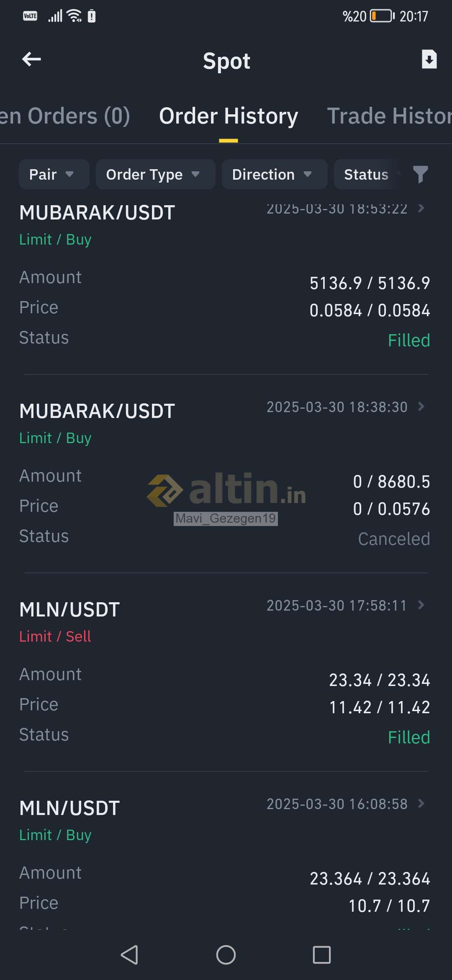Switch to the Trade History tab

point(389,116)
